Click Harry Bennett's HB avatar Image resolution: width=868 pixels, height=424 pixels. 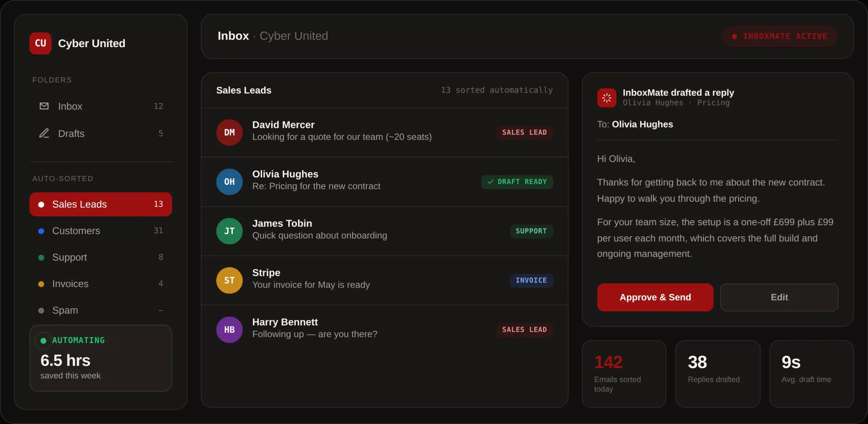[230, 330]
